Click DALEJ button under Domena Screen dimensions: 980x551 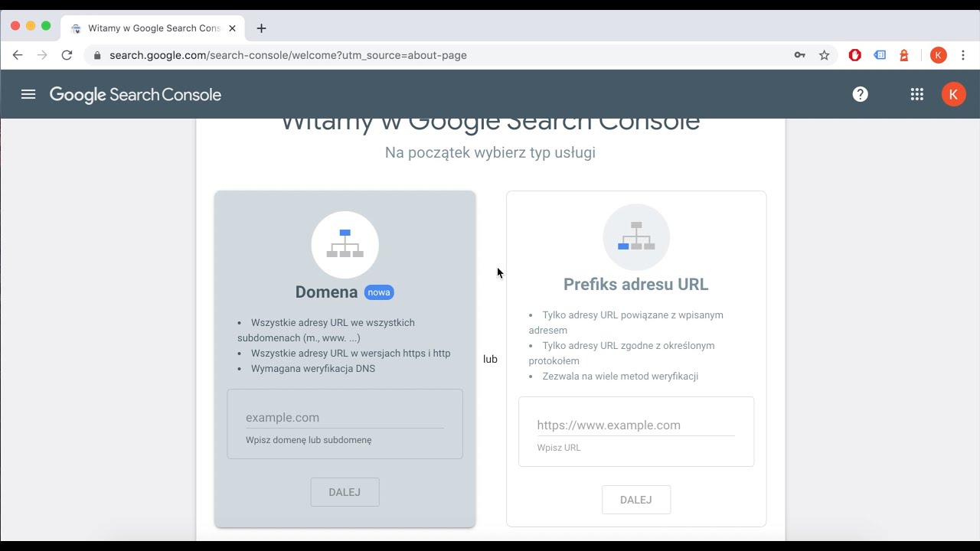point(345,492)
